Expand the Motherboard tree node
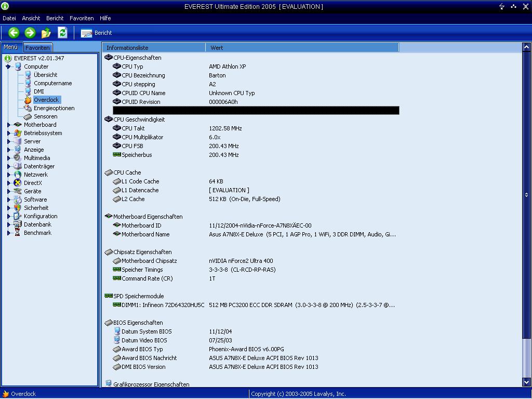 tap(8, 125)
